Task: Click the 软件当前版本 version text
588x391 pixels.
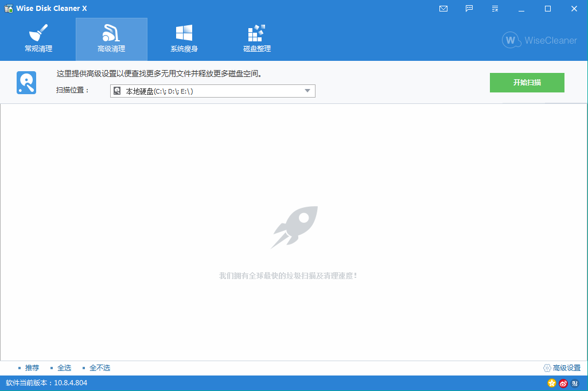Action: [x=46, y=383]
